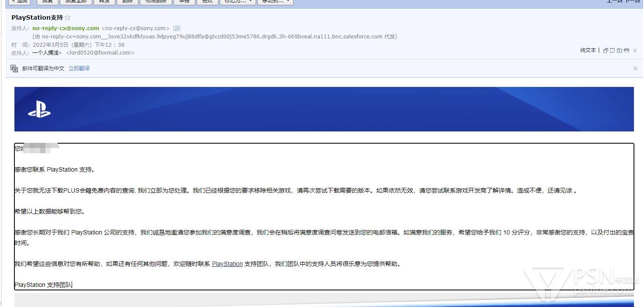This screenshot has height=307, width=644.
Task: Select the email subject PlayStation支持
Action: pos(37,18)
